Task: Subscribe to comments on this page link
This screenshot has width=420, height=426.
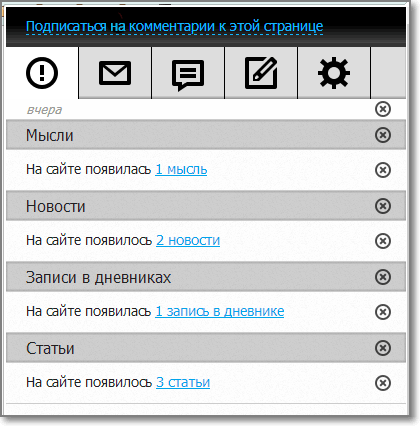Action: pyautogui.click(x=174, y=26)
